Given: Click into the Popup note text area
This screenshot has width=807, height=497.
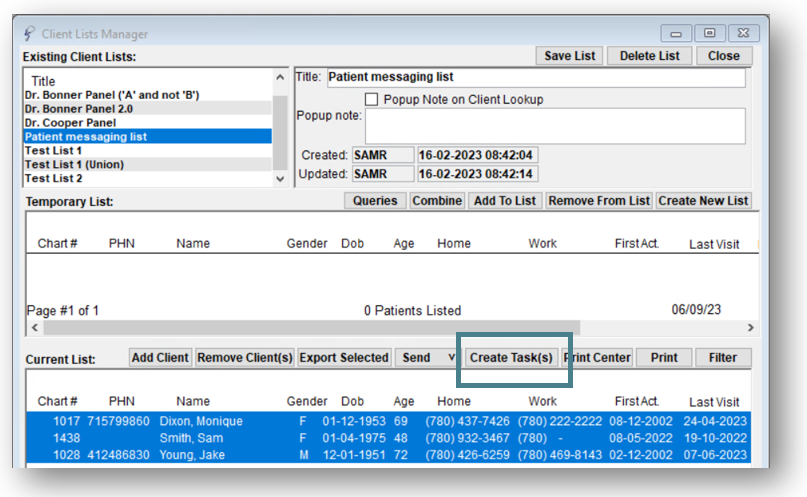Looking at the screenshot, I should 555,126.
